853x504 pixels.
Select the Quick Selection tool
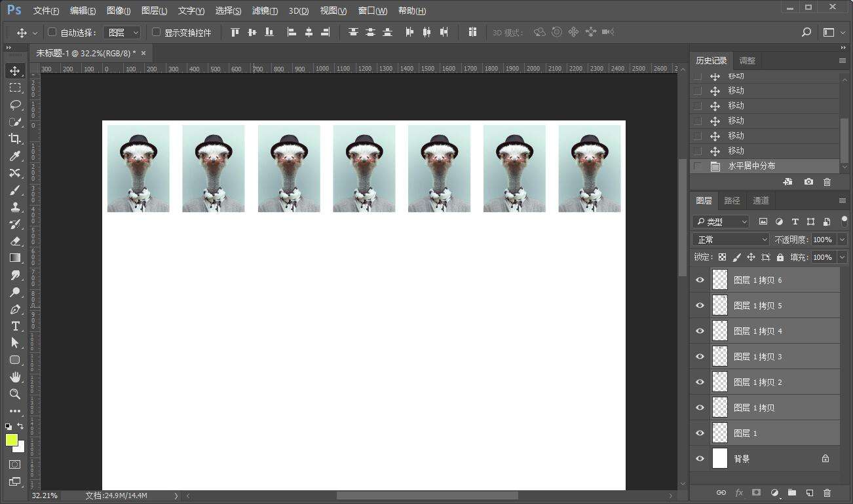pyautogui.click(x=15, y=122)
